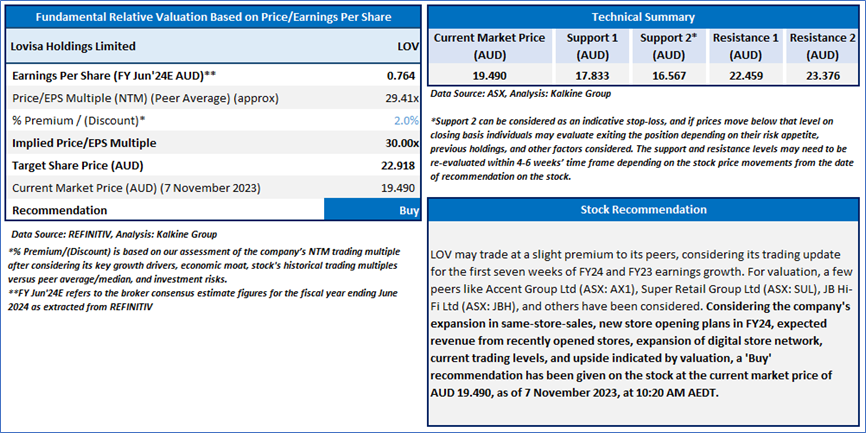Click the 17.833 Support 1 value

pos(592,76)
